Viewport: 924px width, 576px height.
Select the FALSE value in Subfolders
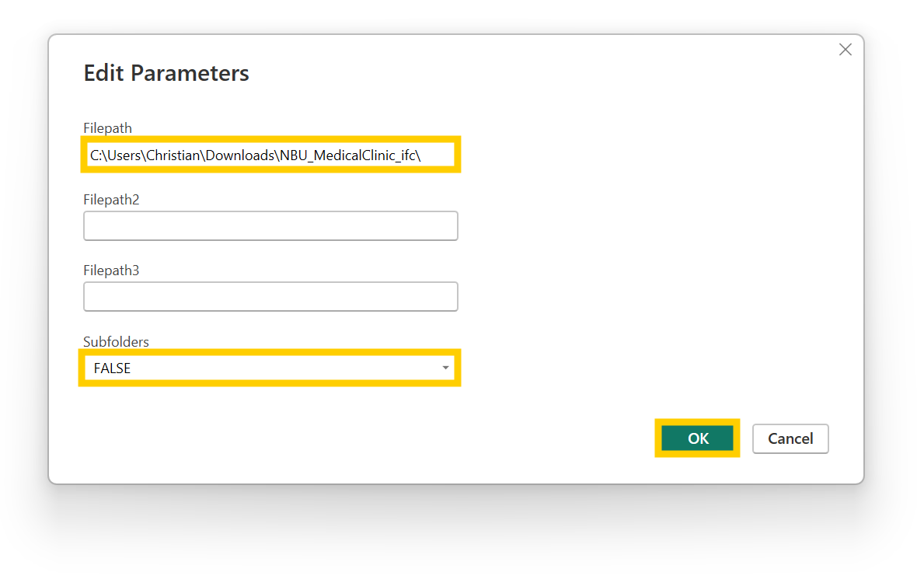coord(113,368)
